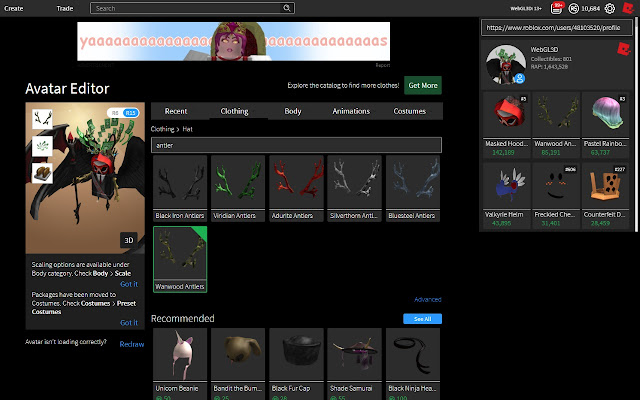This screenshot has width=640, height=400.
Task: Open the Clothing tab
Action: point(234,111)
